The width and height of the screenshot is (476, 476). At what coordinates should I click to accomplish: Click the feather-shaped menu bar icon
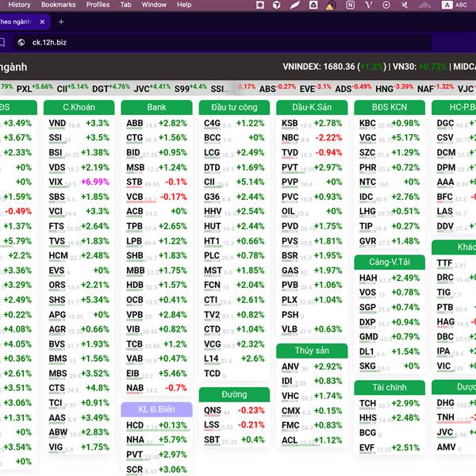click(294, 5)
